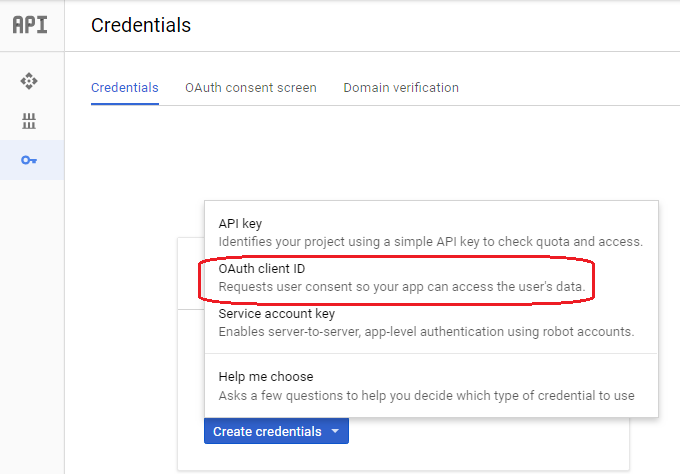680x474 pixels.
Task: Switch to the Credentials tab
Action: pyautogui.click(x=125, y=88)
